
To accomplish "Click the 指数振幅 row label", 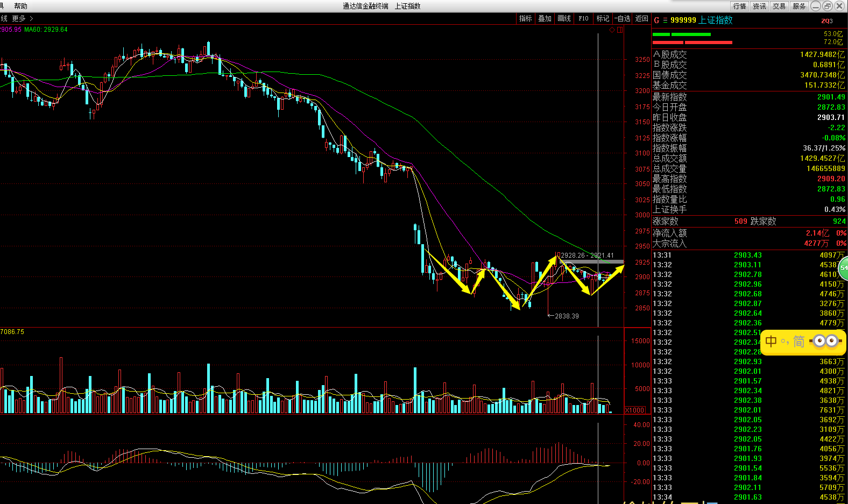I will 669,148.
